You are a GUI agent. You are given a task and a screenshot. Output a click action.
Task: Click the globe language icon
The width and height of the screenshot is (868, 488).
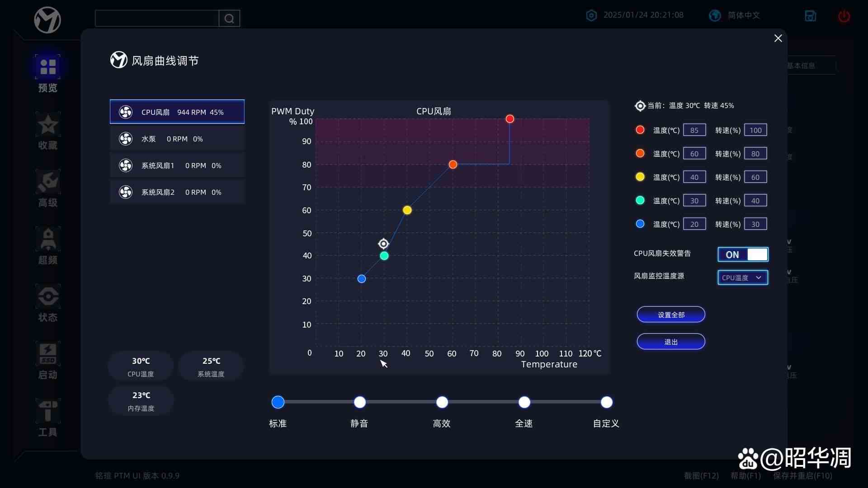715,15
